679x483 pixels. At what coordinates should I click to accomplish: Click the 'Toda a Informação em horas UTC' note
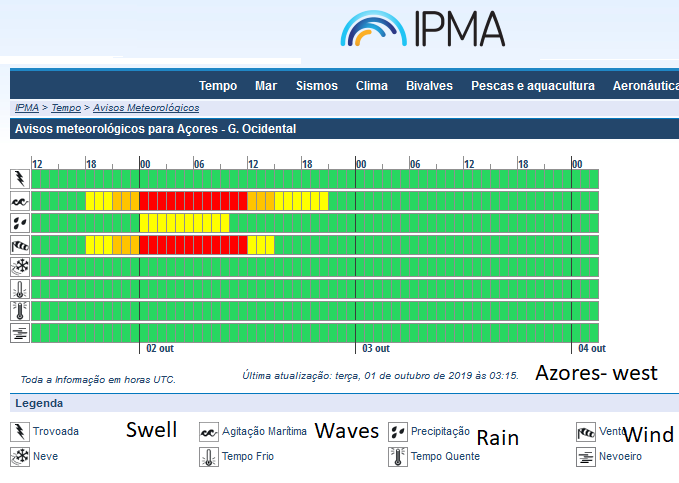click(98, 380)
